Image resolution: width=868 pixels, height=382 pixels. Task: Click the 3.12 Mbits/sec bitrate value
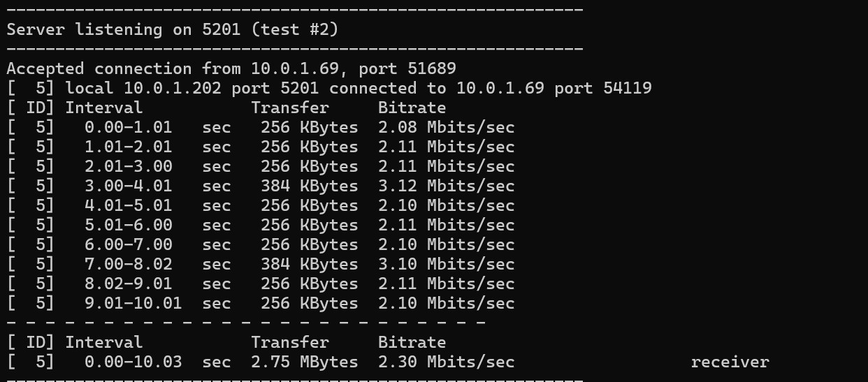click(x=447, y=186)
